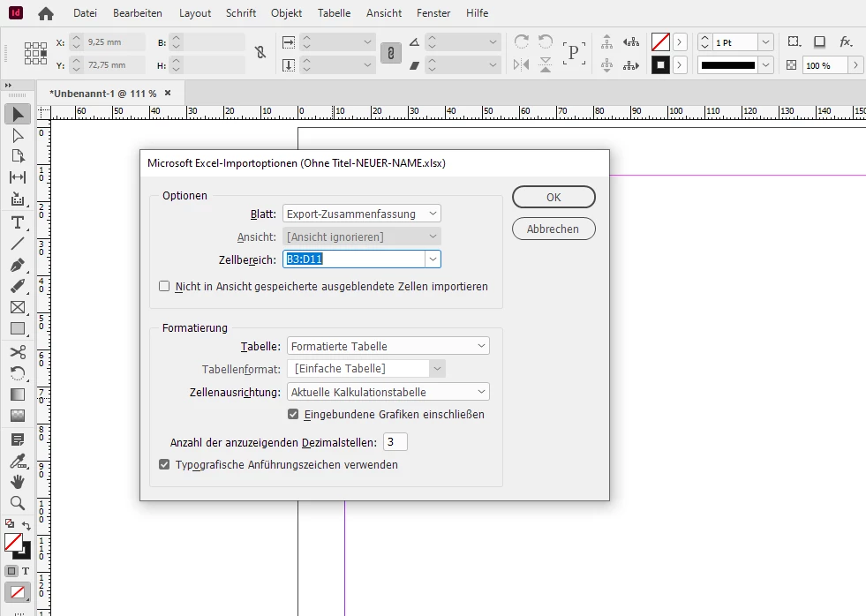The height and width of the screenshot is (616, 866).
Task: Select the Hand tool
Action: (x=18, y=482)
